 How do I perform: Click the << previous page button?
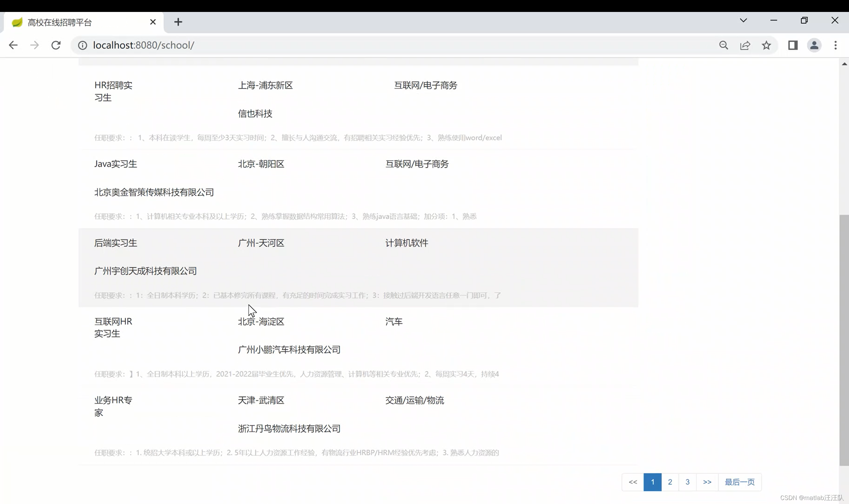coord(633,482)
